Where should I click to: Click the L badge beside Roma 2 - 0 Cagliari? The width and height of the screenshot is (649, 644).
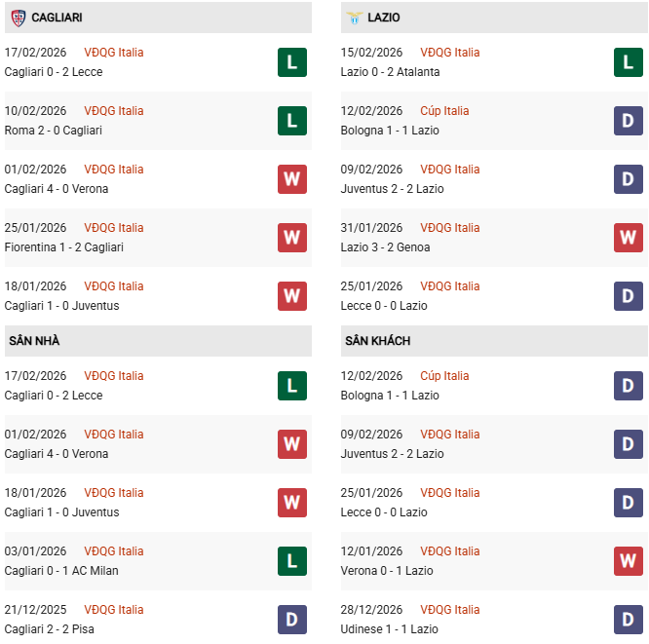[291, 121]
